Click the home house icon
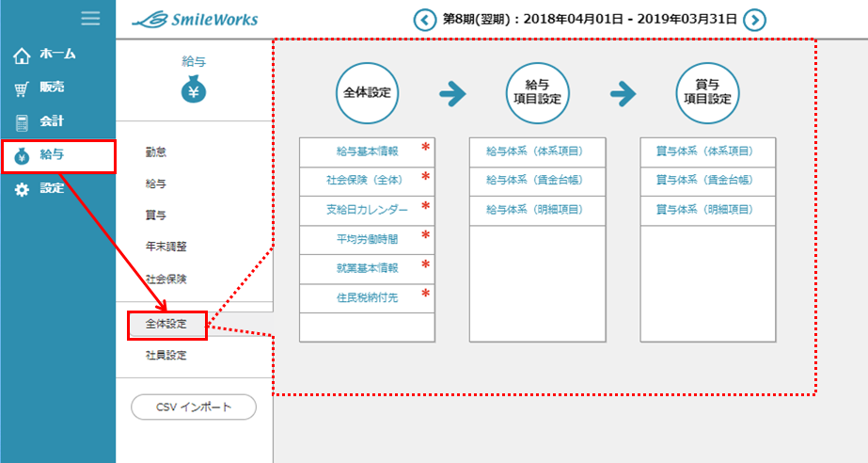This screenshot has height=463, width=868. click(22, 55)
